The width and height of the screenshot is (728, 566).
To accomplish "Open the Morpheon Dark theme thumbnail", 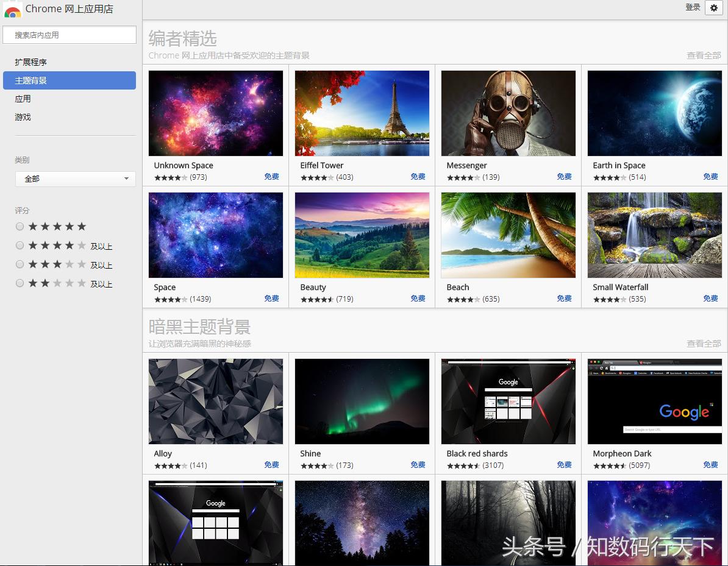I will [x=654, y=401].
